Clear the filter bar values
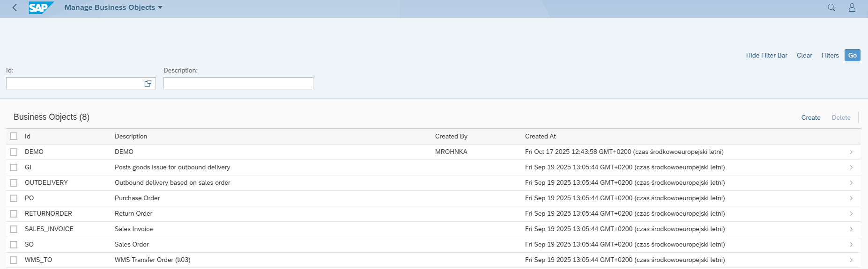The image size is (868, 269). pyautogui.click(x=804, y=55)
